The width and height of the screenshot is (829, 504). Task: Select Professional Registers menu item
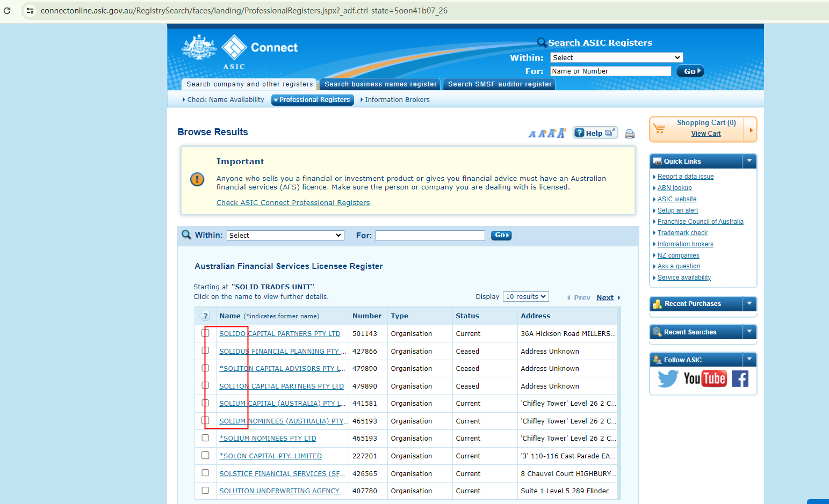click(x=313, y=100)
